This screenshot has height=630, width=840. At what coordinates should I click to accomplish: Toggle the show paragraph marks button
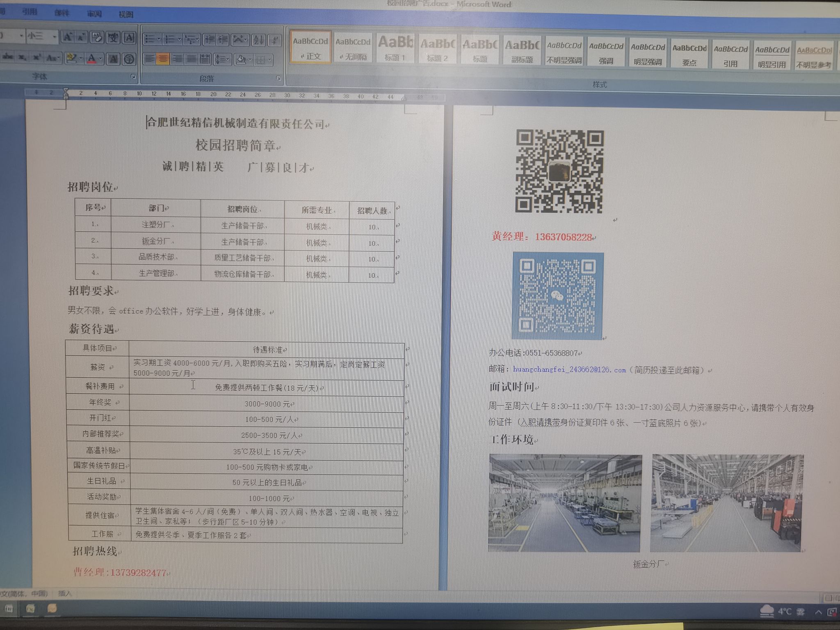[275, 40]
